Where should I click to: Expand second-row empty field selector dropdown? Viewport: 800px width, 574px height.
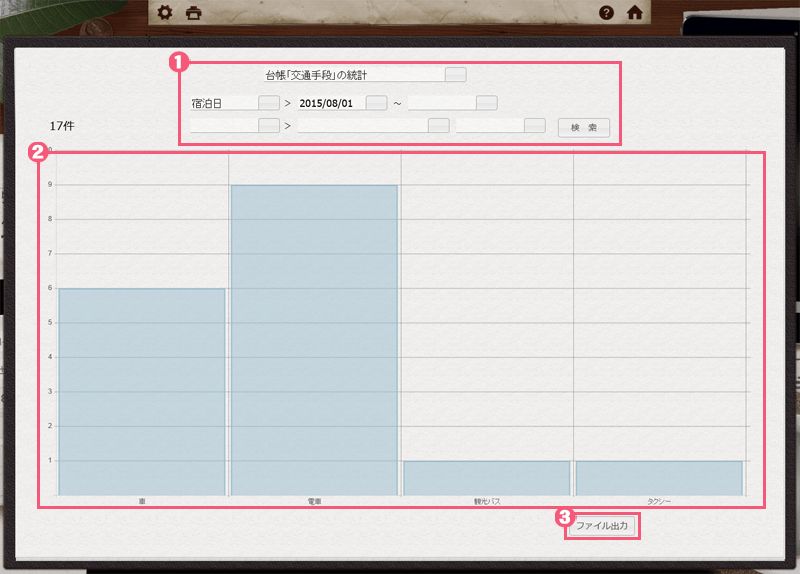pyautogui.click(x=268, y=126)
